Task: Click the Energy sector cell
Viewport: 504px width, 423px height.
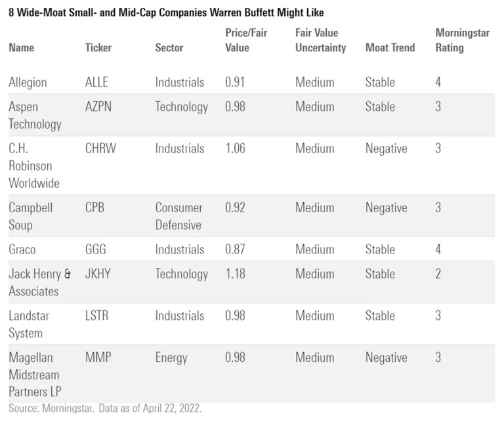Action: 171,358
